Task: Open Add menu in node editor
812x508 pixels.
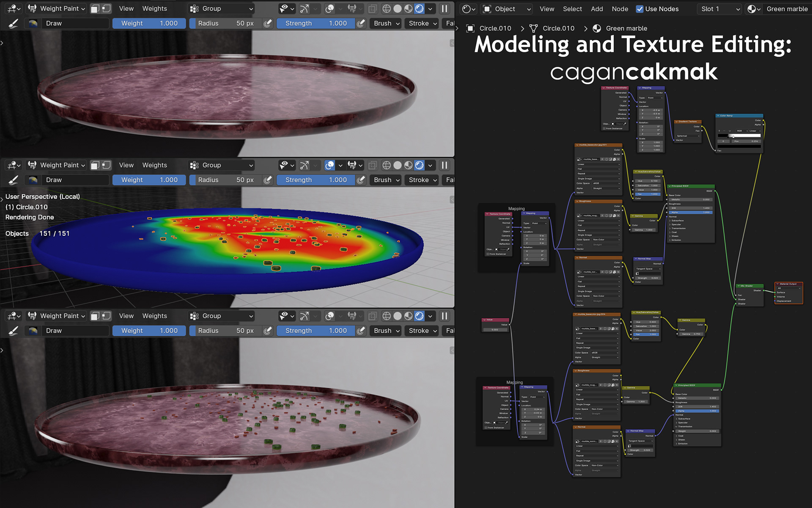Action: tap(597, 9)
